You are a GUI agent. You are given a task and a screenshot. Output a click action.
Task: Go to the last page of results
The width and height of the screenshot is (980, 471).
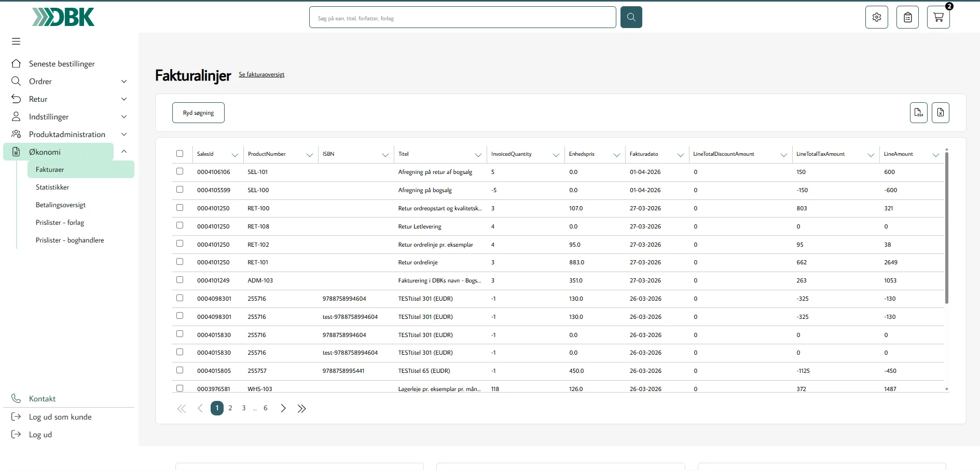301,409
